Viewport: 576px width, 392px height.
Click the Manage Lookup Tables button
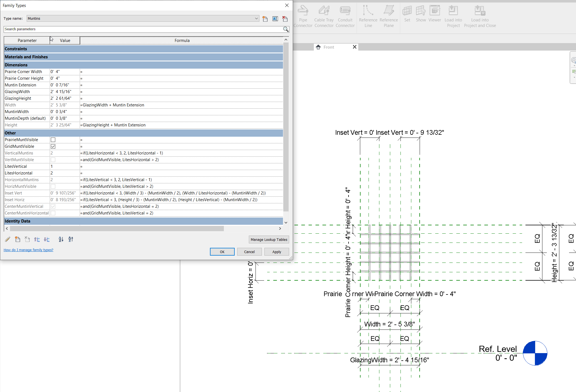point(269,239)
